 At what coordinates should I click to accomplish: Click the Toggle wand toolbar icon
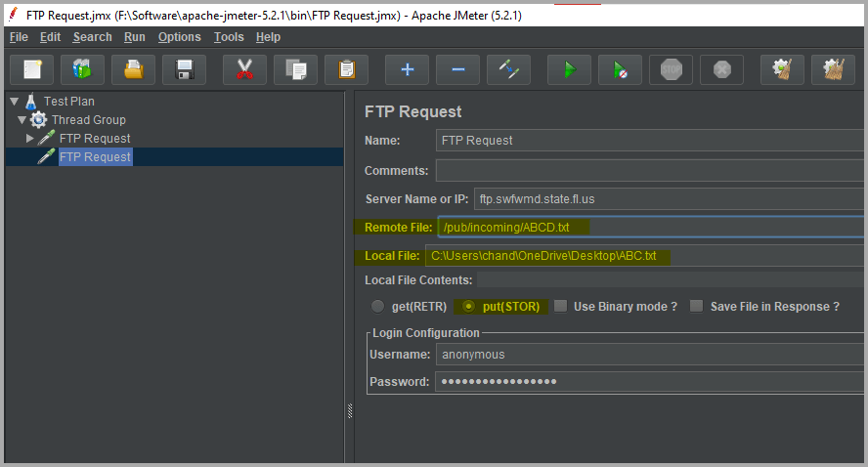coord(508,69)
